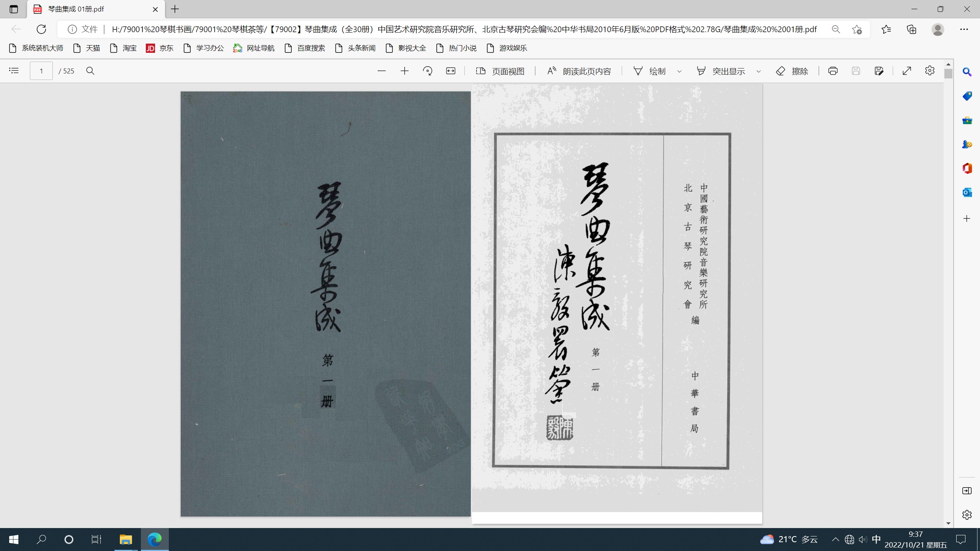
Task: Open the sidebar games icon
Action: (967, 144)
